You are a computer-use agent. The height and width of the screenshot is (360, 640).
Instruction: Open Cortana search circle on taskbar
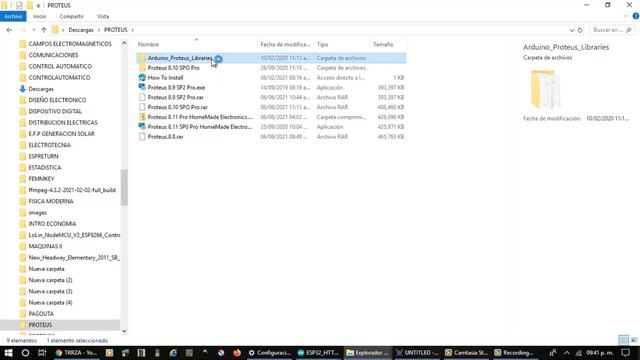(25, 353)
